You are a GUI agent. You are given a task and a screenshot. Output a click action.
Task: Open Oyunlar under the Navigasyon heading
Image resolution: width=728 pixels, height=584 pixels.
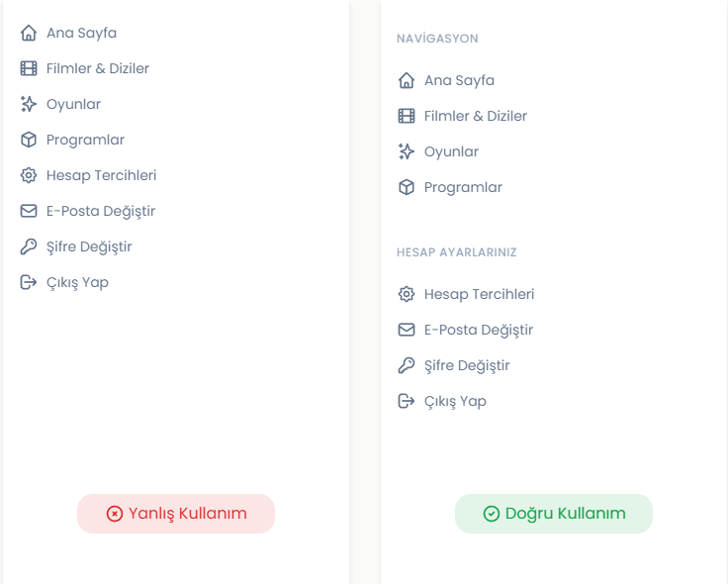[451, 151]
